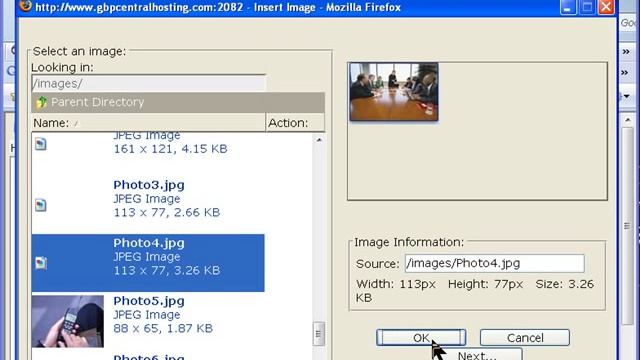Click the Action column header

coord(295,123)
